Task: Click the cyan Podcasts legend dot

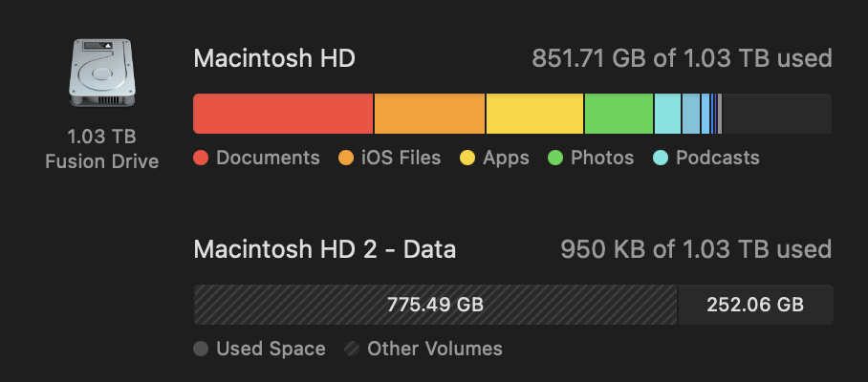Action: coord(661,159)
